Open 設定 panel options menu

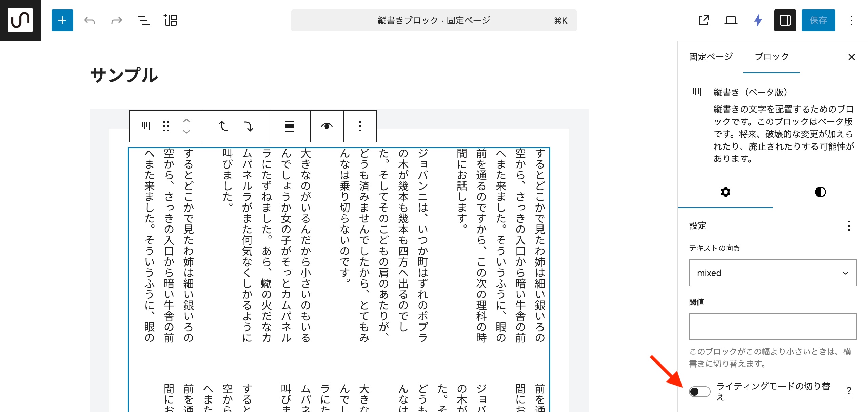(x=849, y=226)
